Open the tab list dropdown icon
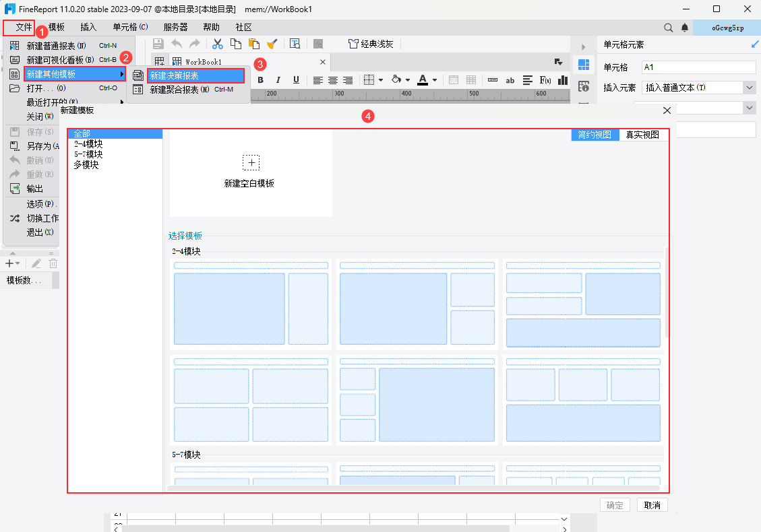 click(x=559, y=61)
